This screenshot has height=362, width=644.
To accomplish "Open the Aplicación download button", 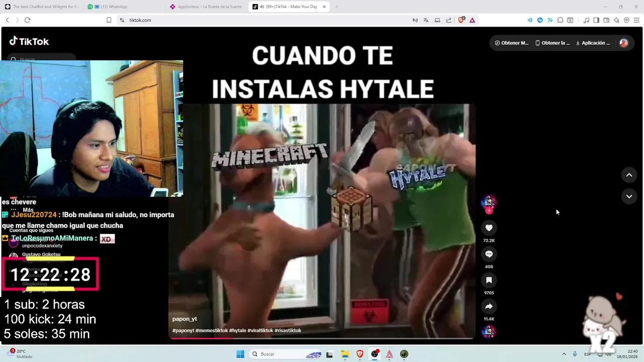I will (x=593, y=43).
